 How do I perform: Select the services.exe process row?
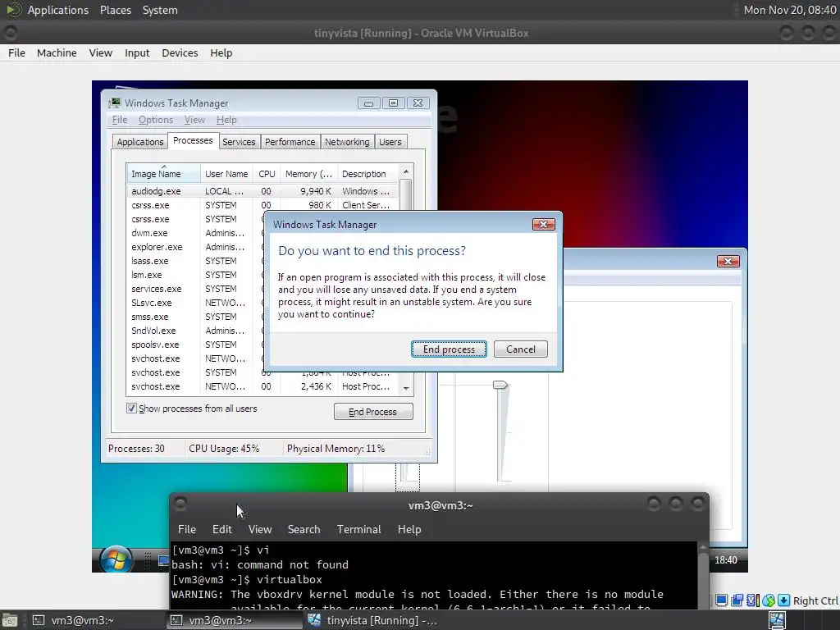[x=194, y=289]
